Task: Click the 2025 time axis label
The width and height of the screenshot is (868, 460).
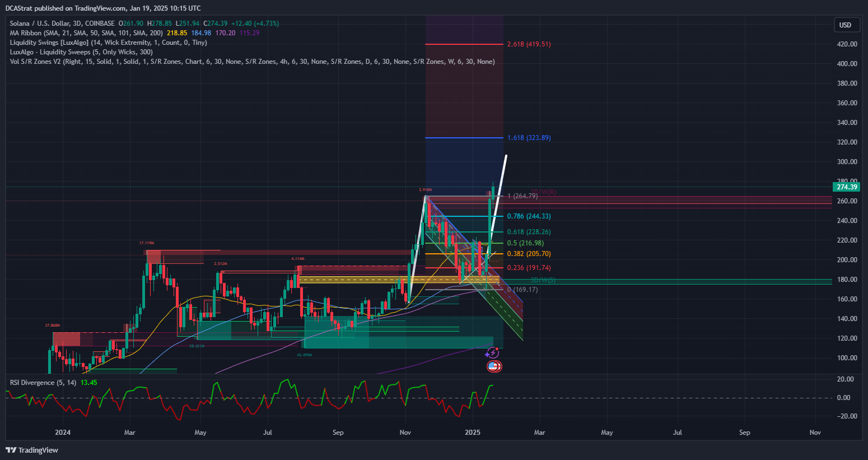Action: pos(473,433)
